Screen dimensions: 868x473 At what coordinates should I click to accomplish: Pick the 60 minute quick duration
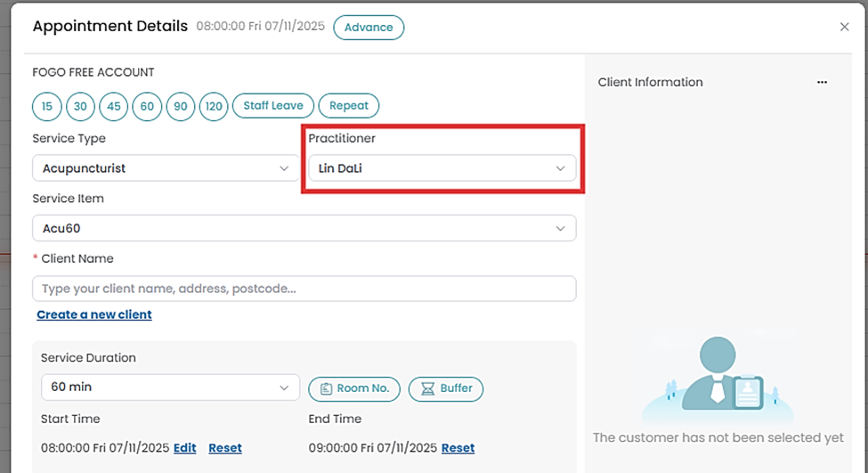coord(147,106)
